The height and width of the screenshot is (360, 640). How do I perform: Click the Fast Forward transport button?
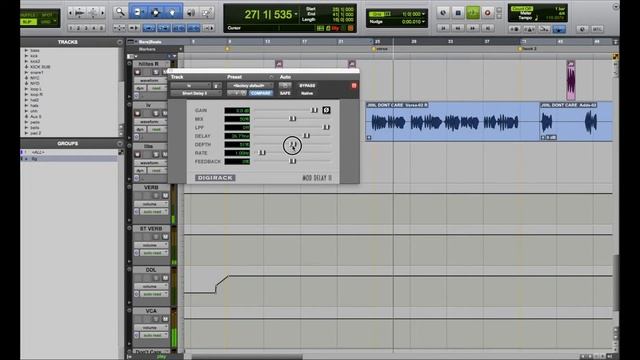473,28
